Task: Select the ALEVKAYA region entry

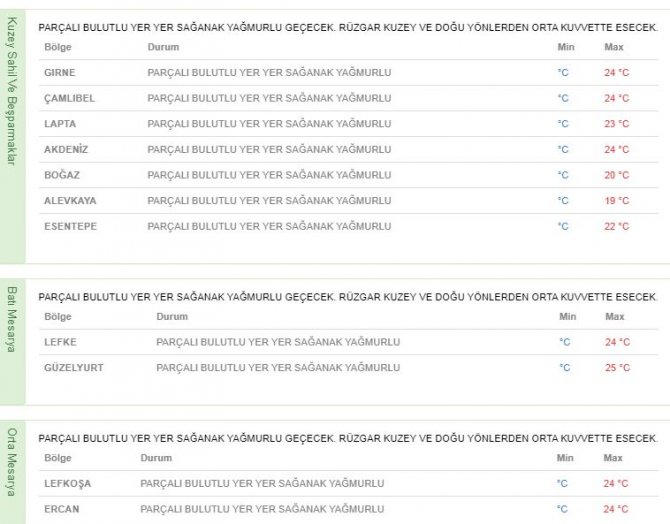Action: pos(68,200)
